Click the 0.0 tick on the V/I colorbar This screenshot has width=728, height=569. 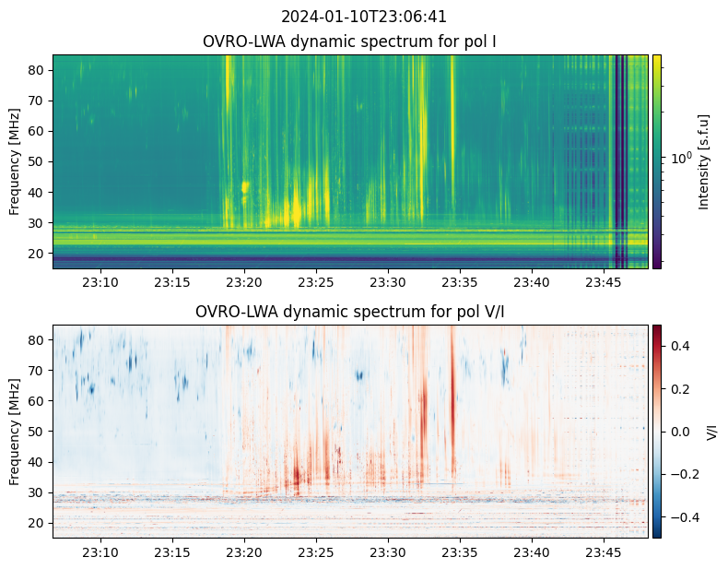coord(678,431)
